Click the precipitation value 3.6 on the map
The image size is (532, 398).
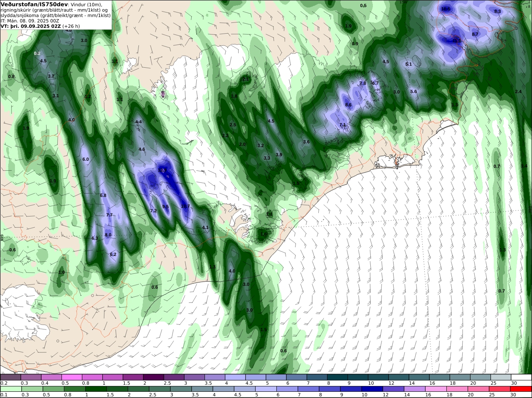tap(306, 142)
